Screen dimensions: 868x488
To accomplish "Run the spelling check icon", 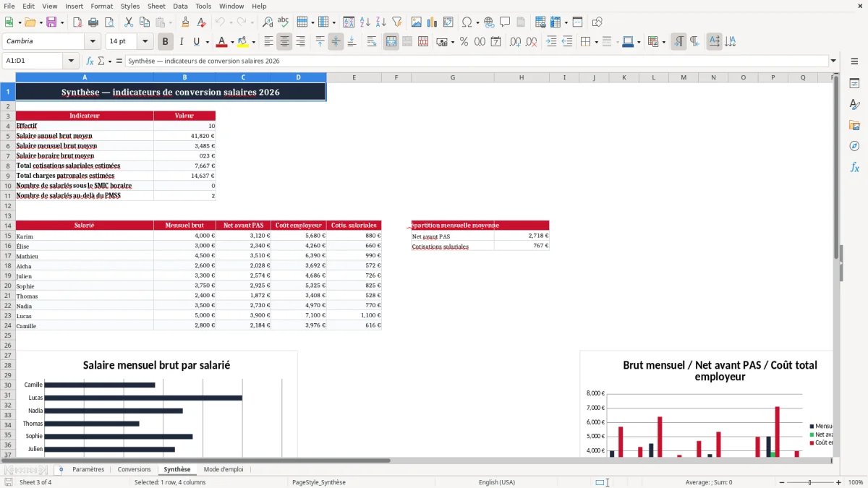I will [x=283, y=22].
